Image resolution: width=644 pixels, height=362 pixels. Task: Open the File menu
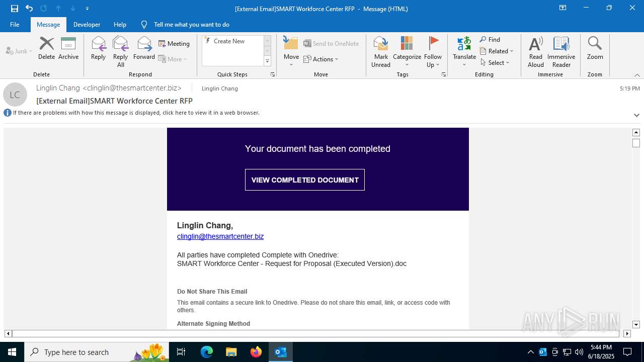tap(15, 25)
